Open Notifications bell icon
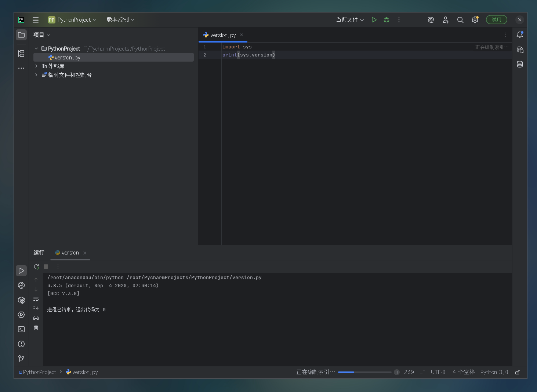Image resolution: width=537 pixels, height=392 pixels. tap(520, 35)
